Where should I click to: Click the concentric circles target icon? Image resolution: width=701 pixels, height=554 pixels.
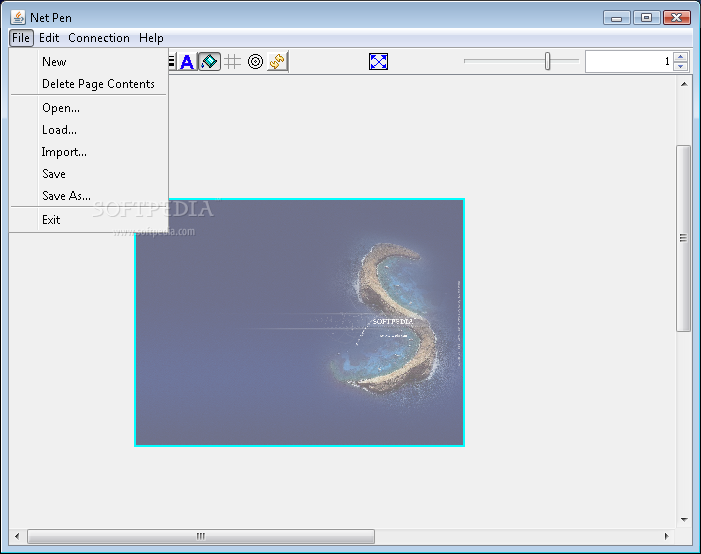pos(255,61)
